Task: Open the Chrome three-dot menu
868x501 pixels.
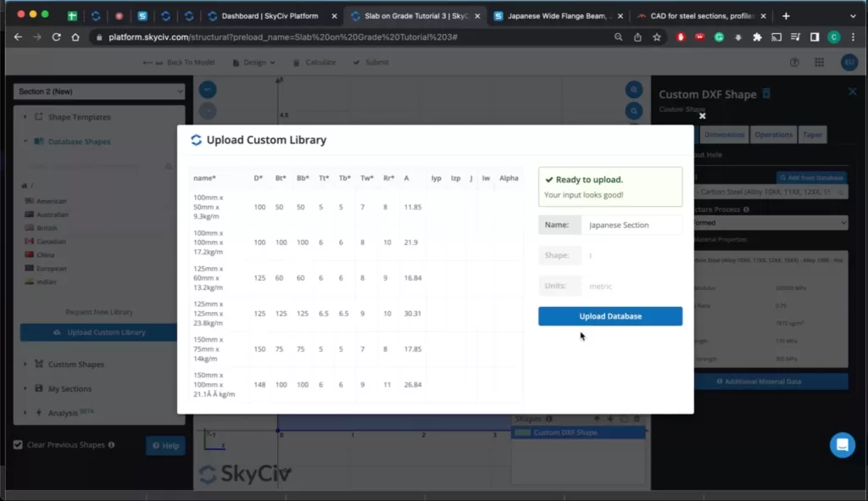Action: pyautogui.click(x=853, y=37)
